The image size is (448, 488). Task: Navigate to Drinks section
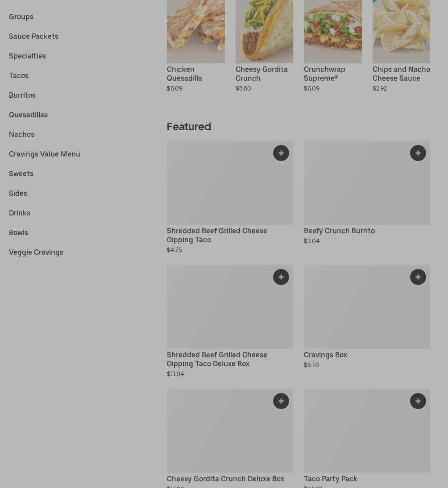click(20, 213)
